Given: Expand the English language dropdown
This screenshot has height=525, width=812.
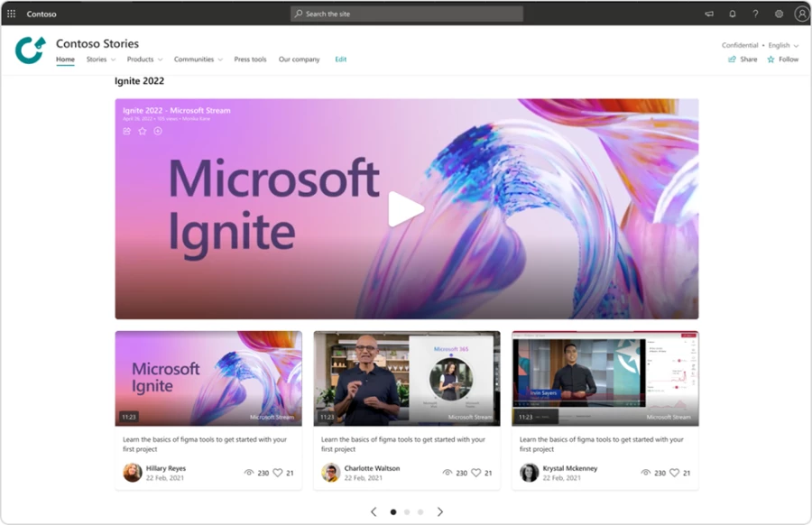Looking at the screenshot, I should [x=781, y=44].
